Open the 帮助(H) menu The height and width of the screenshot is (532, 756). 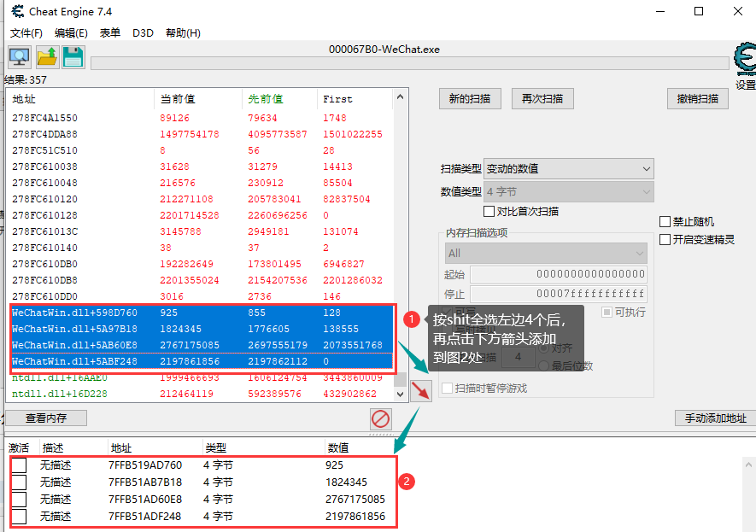(183, 32)
